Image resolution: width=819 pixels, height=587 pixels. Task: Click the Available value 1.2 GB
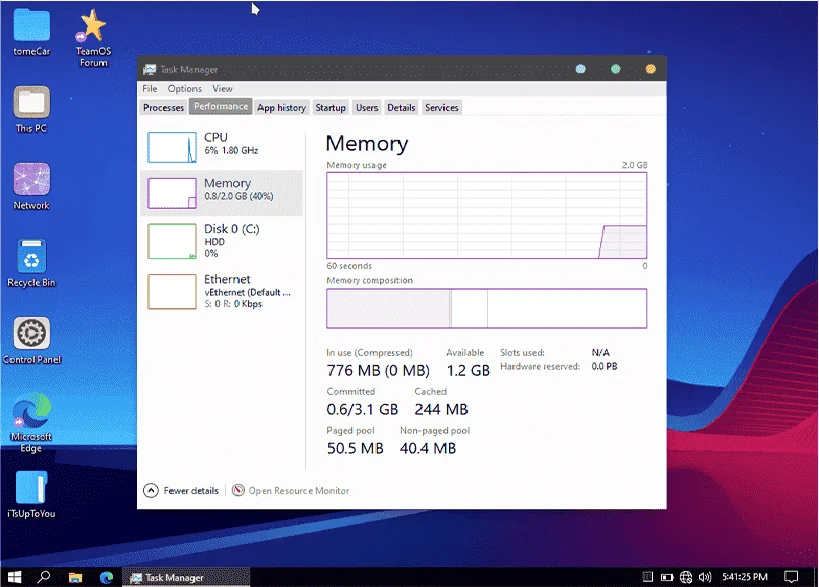(x=468, y=370)
